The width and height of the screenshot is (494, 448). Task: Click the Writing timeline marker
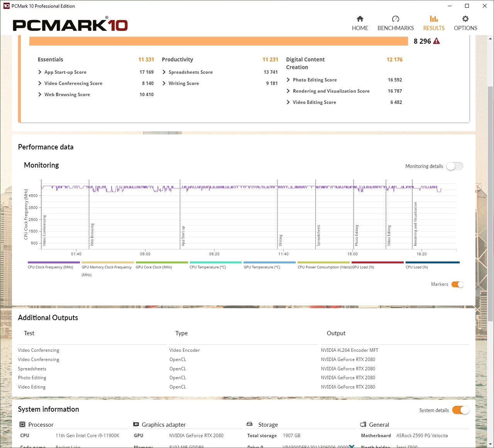pyautogui.click(x=281, y=240)
